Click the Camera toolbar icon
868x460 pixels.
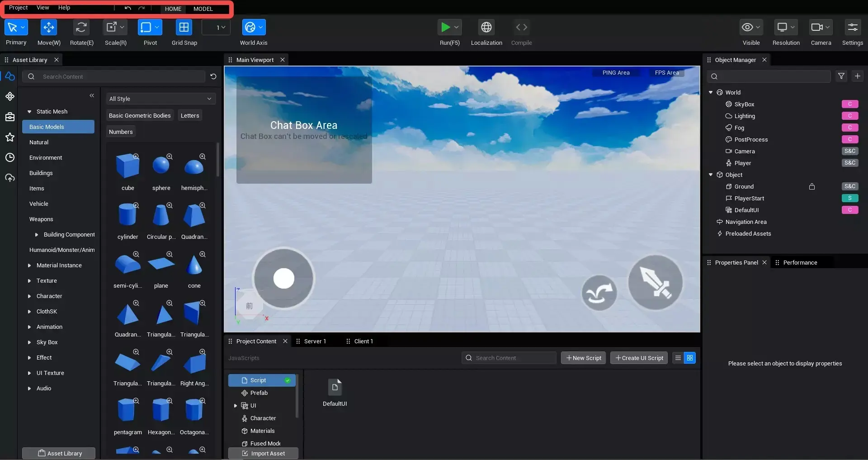point(817,27)
